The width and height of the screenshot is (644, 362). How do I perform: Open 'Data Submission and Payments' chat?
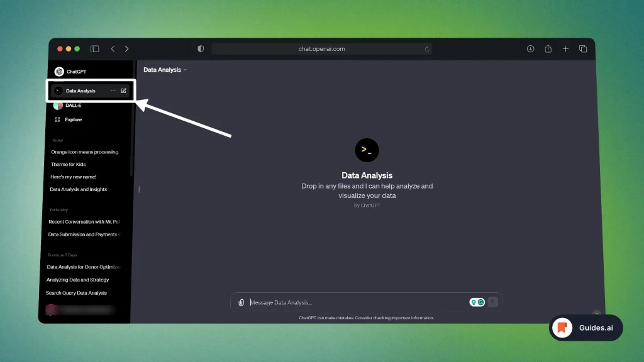85,234
